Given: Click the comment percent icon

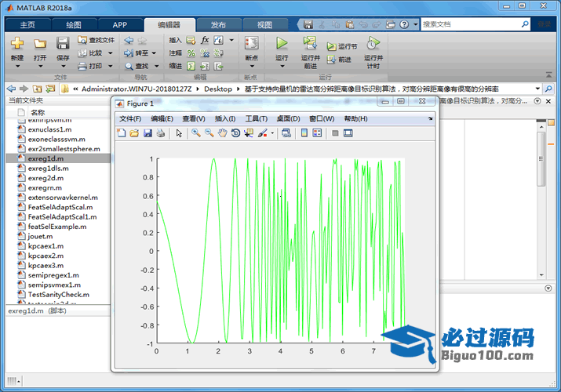Looking at the screenshot, I should [191, 53].
